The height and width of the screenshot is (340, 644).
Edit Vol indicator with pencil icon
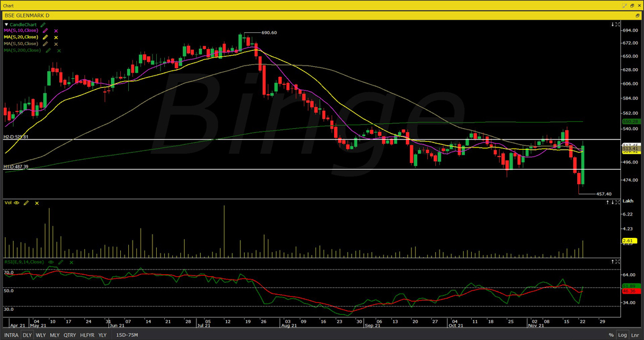[26, 203]
